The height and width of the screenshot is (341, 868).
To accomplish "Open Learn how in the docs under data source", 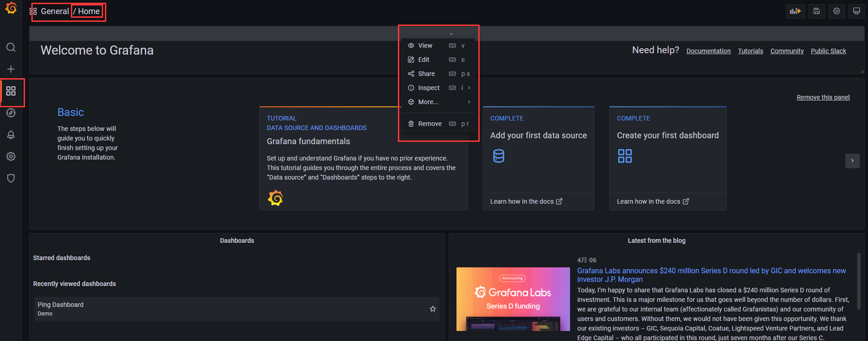I will pos(526,201).
